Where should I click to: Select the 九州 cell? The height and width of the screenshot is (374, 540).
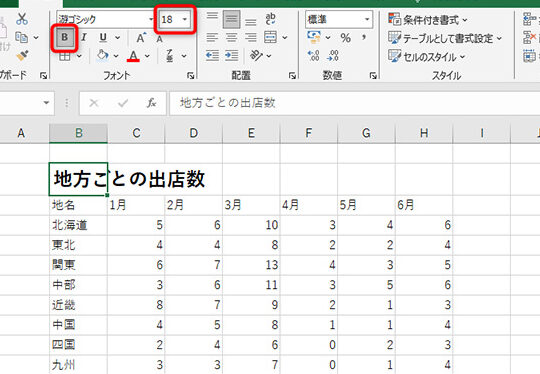pyautogui.click(x=79, y=365)
